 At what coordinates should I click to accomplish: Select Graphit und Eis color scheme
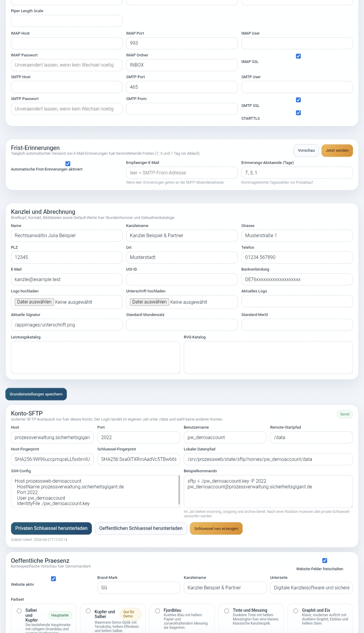tap(296, 611)
